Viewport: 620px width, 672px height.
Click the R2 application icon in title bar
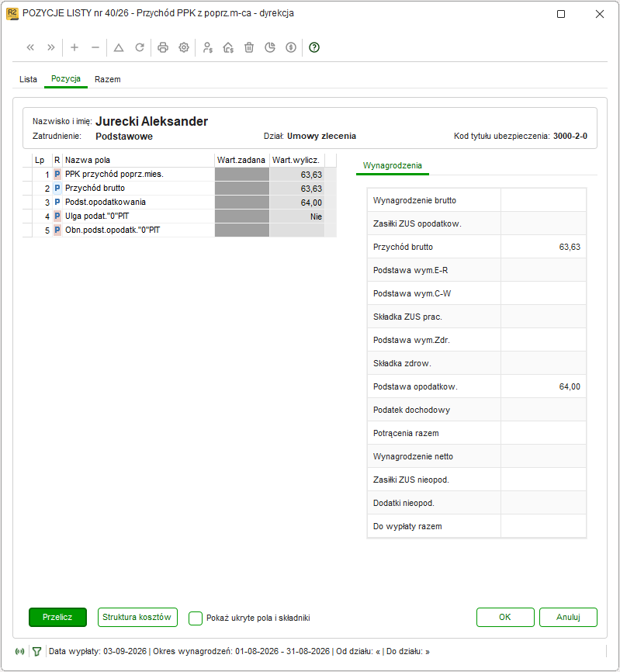point(12,13)
